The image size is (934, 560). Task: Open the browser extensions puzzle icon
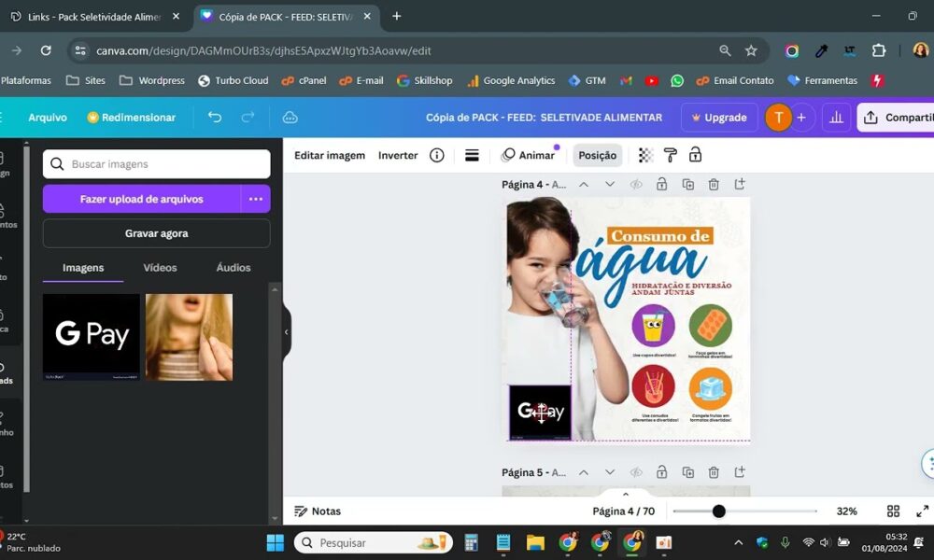pyautogui.click(x=879, y=50)
